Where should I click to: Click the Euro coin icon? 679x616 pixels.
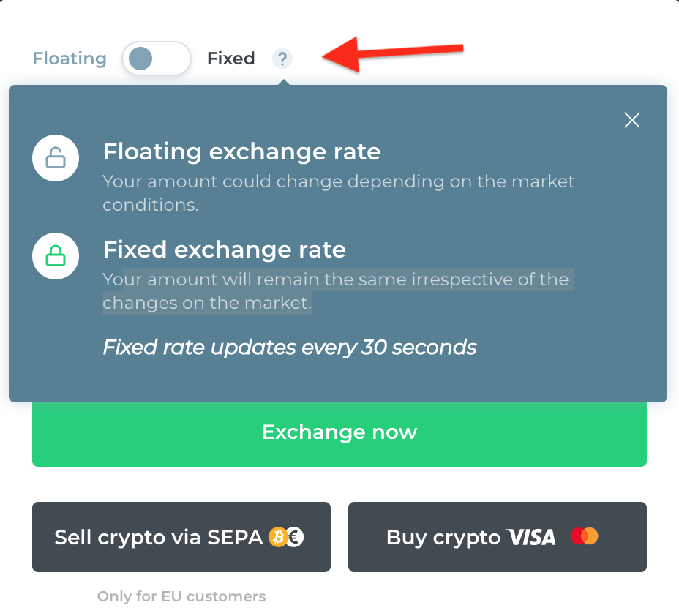point(296,537)
